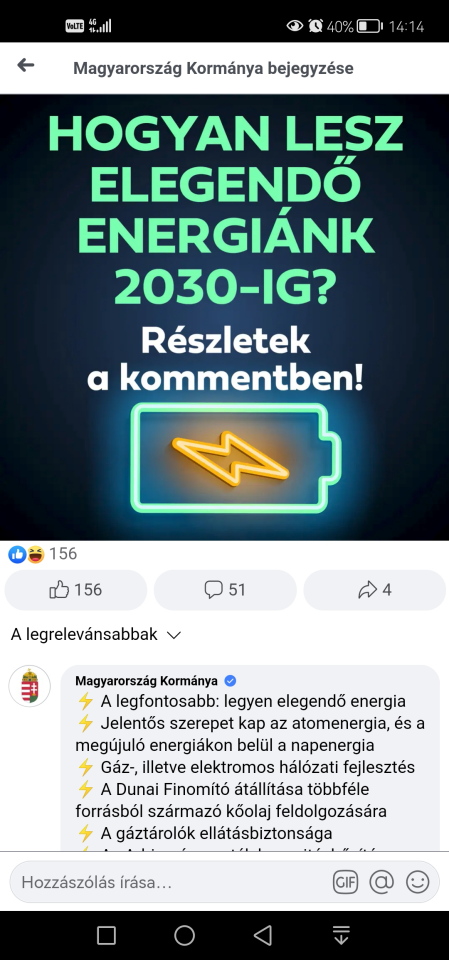
Task: Open comments via speech bubble icon
Action: (x=225, y=590)
